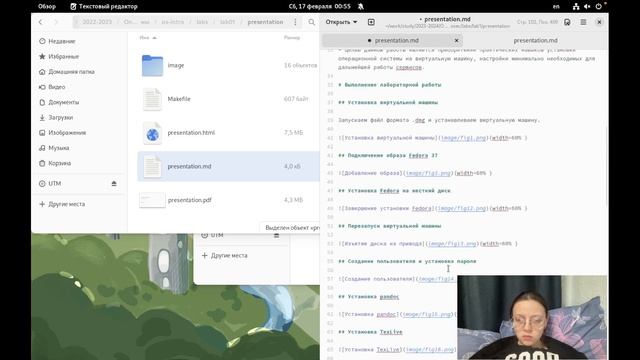
Task: Switch to unsaved presentation.md tab with dot
Action: coord(393,40)
